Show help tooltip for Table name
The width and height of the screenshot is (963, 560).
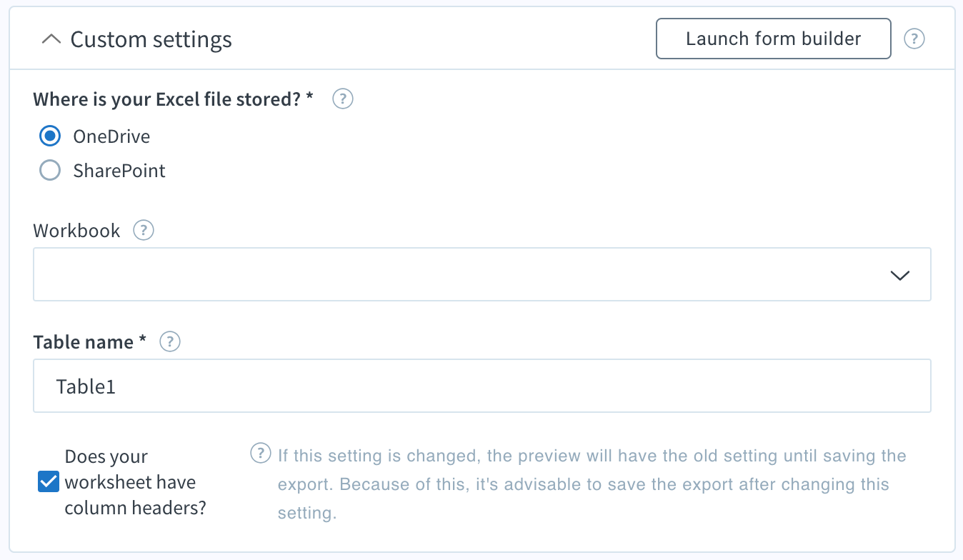[169, 342]
